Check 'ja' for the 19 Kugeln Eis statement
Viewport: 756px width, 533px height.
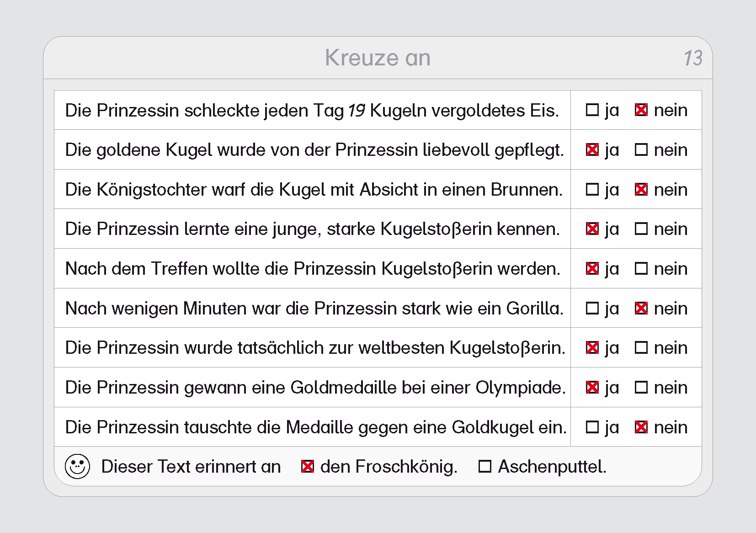point(592,110)
